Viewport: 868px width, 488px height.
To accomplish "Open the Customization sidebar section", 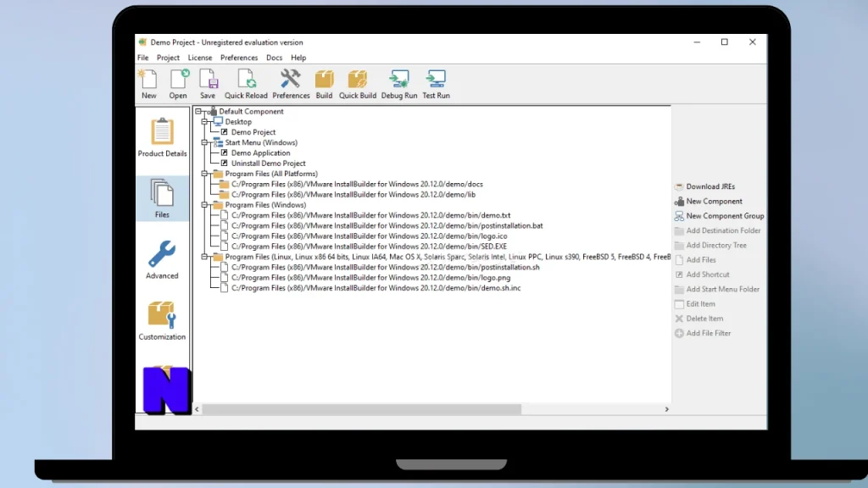I will pos(162,320).
